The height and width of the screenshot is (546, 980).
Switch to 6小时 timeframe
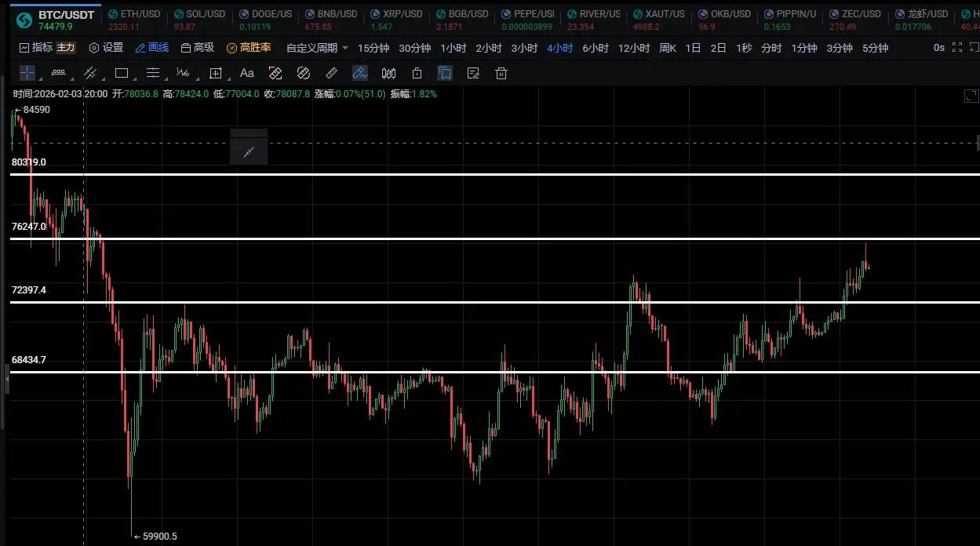[596, 48]
